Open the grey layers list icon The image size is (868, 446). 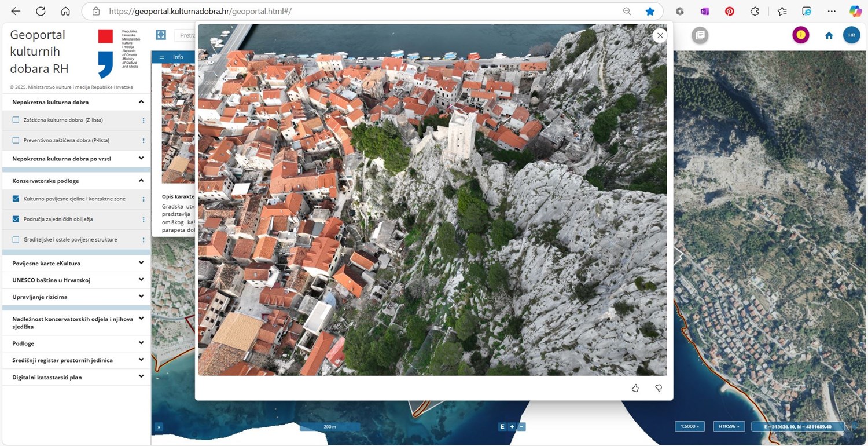(700, 35)
